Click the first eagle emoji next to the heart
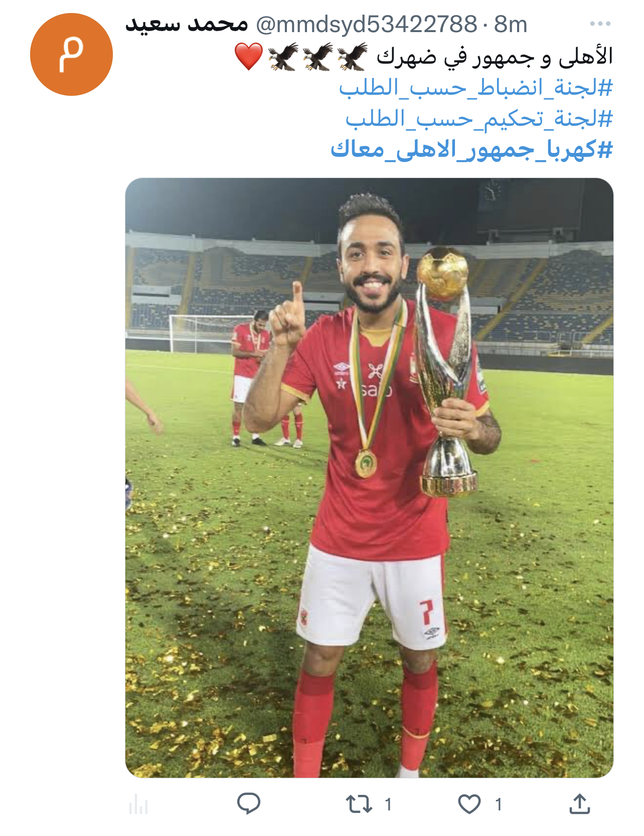 pos(283,56)
